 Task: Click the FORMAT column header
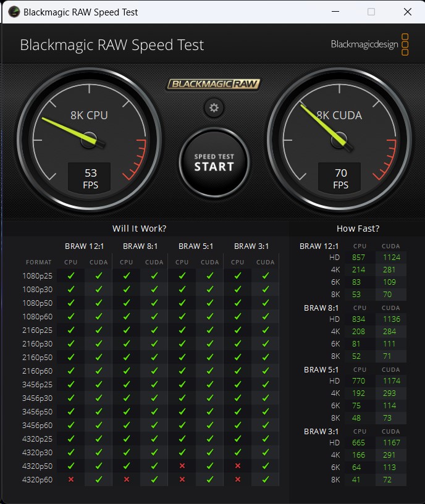(38, 262)
